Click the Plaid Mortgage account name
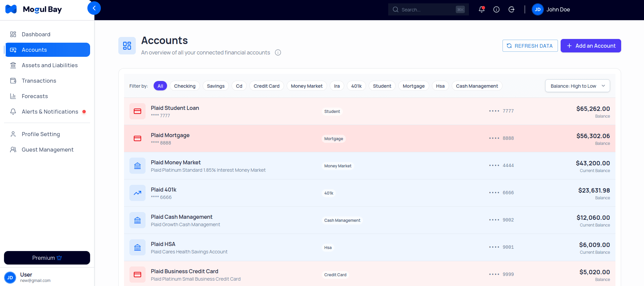 (170, 135)
